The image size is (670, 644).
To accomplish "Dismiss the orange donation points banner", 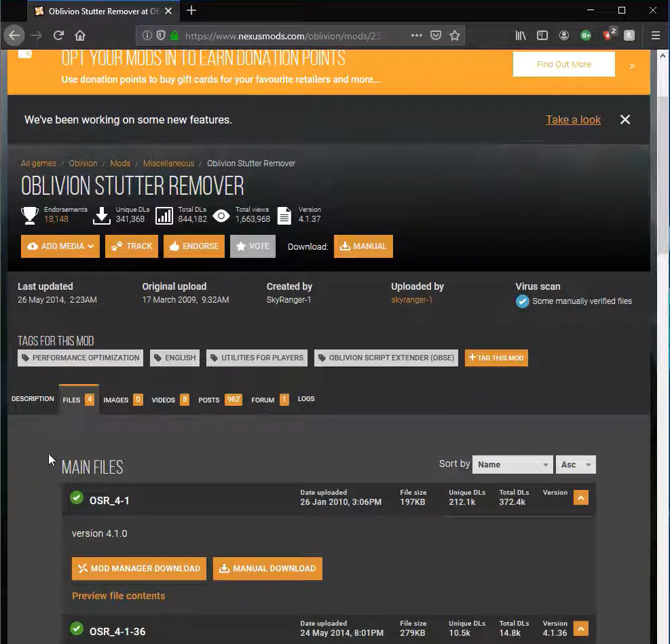I will coord(632,67).
